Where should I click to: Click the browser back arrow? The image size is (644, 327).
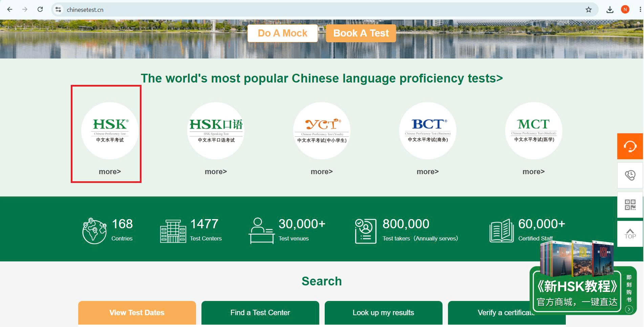10,9
